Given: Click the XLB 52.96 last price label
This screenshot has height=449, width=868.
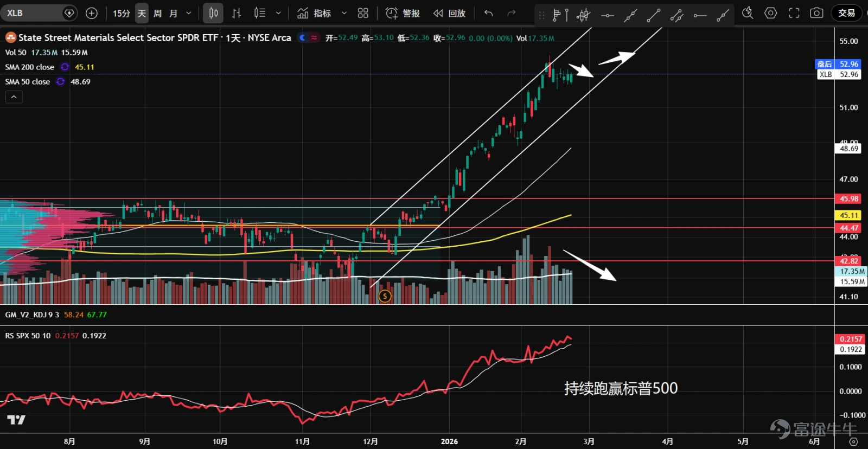Looking at the screenshot, I should 839,74.
